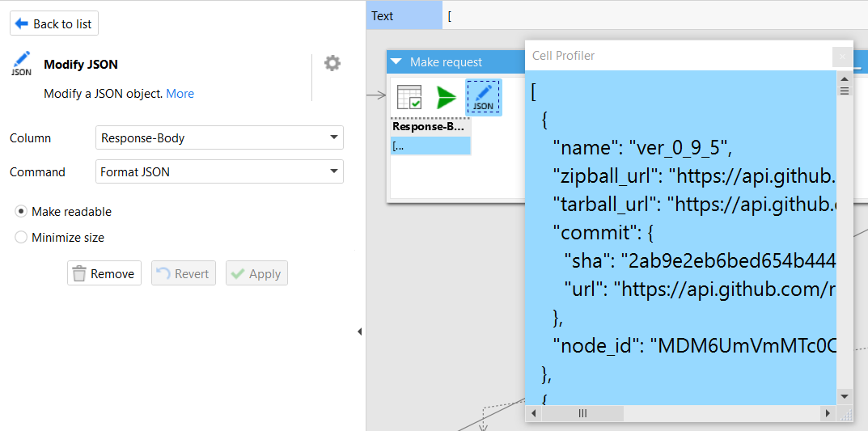This screenshot has width=868, height=431.
Task: Collapse the left panel with the splitter arrow
Action: 359,332
